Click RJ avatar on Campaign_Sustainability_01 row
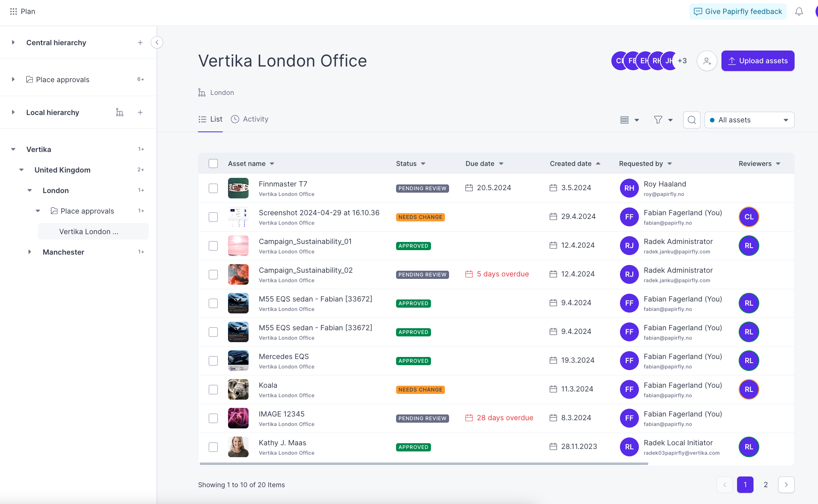 629,246
